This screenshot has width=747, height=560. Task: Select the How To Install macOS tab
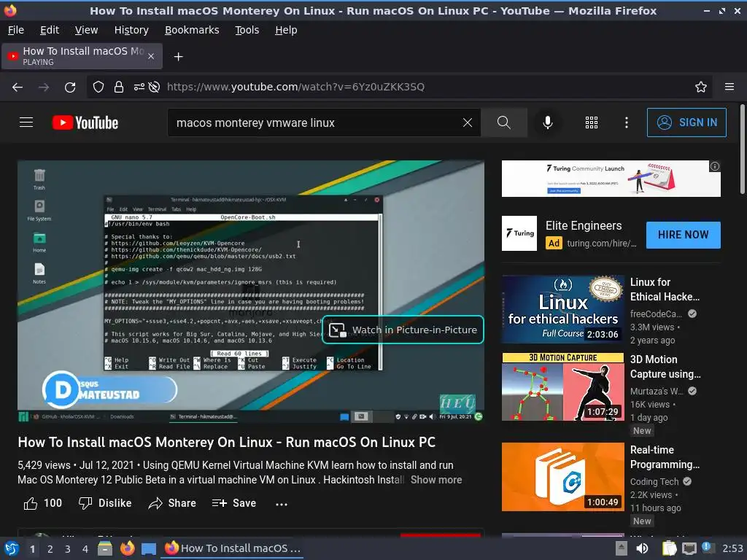[82, 56]
